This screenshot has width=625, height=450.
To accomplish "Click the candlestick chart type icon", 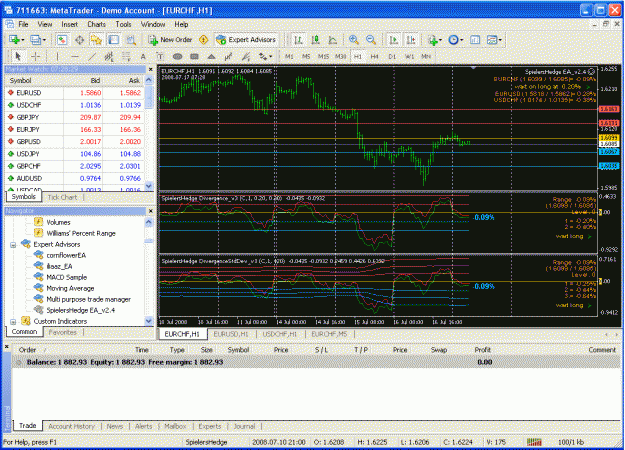I will (315, 40).
